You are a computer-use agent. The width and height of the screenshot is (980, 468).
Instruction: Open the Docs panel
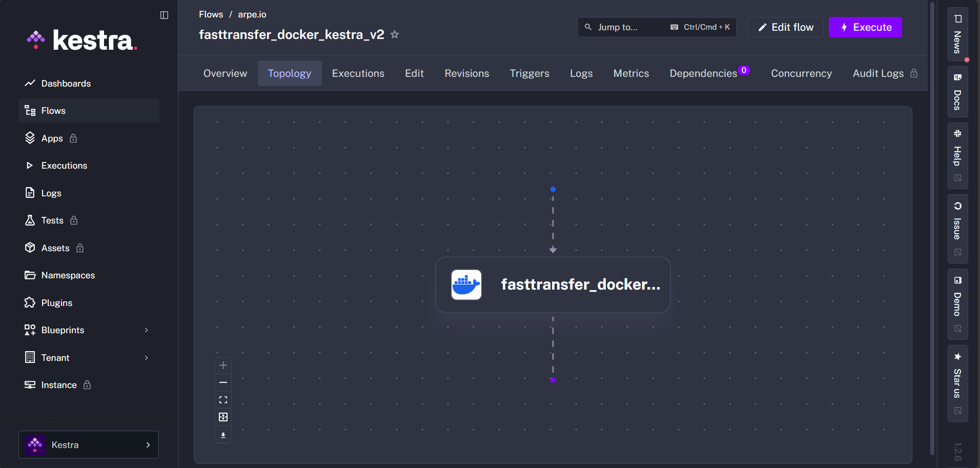tap(957, 92)
